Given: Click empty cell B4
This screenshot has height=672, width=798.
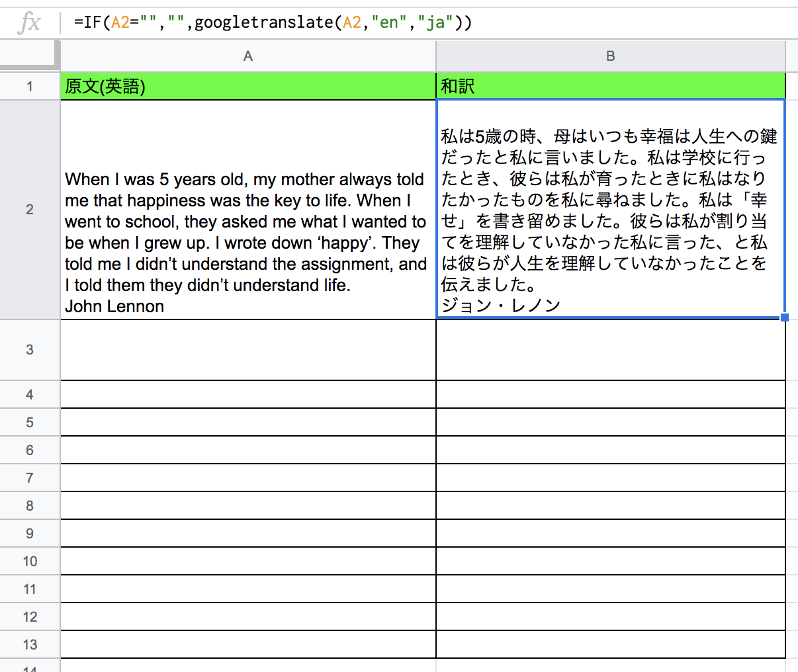Looking at the screenshot, I should (611, 394).
